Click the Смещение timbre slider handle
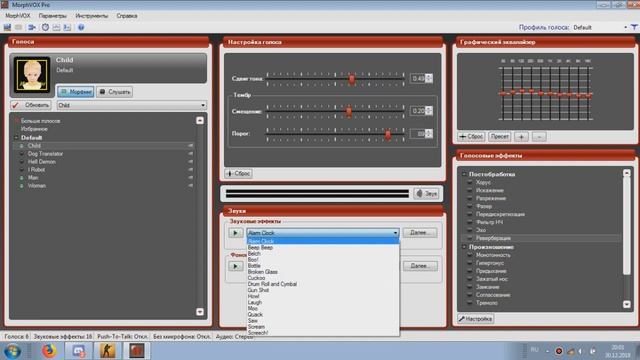The width and height of the screenshot is (640, 360). (349, 111)
